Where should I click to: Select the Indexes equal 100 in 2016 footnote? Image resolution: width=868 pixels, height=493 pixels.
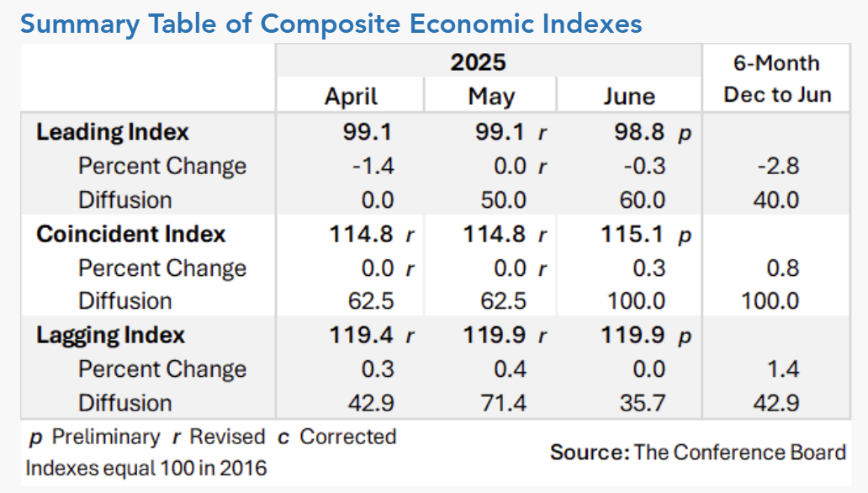[147, 468]
